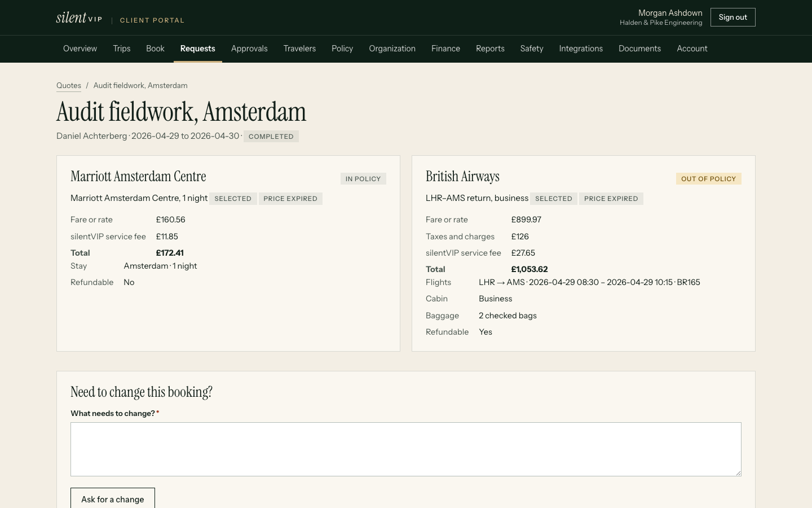Click the COMPLETED status badge
The image size is (812, 508).
tap(271, 137)
